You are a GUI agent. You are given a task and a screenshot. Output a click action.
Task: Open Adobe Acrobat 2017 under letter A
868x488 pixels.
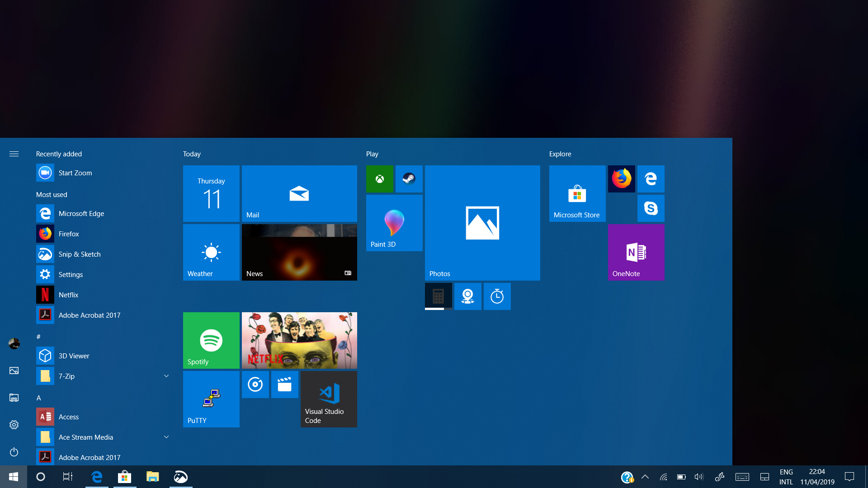coord(104,456)
